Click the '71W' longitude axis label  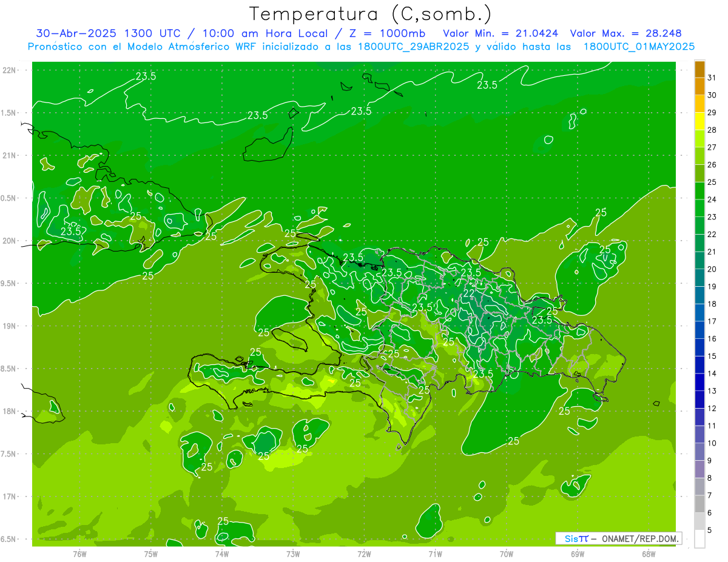click(x=435, y=554)
